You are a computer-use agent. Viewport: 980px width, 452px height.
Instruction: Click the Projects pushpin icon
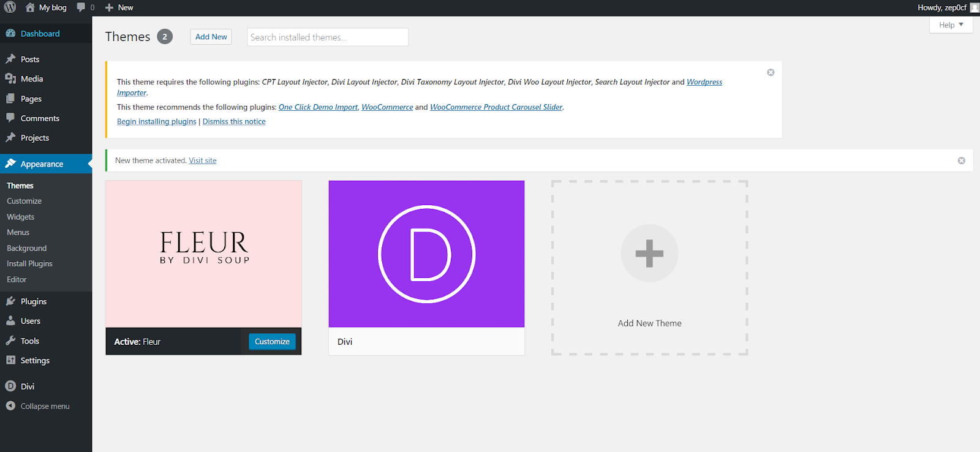tap(10, 137)
